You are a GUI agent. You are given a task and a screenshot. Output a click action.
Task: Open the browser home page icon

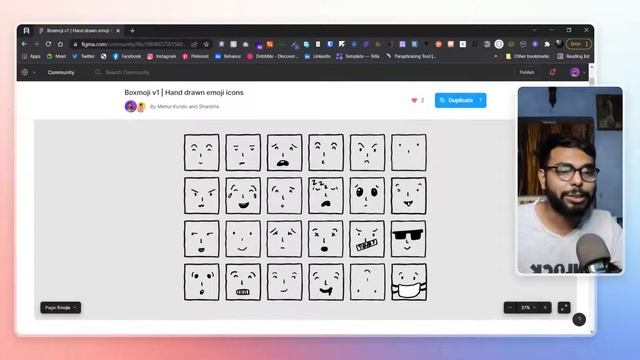[x=60, y=44]
